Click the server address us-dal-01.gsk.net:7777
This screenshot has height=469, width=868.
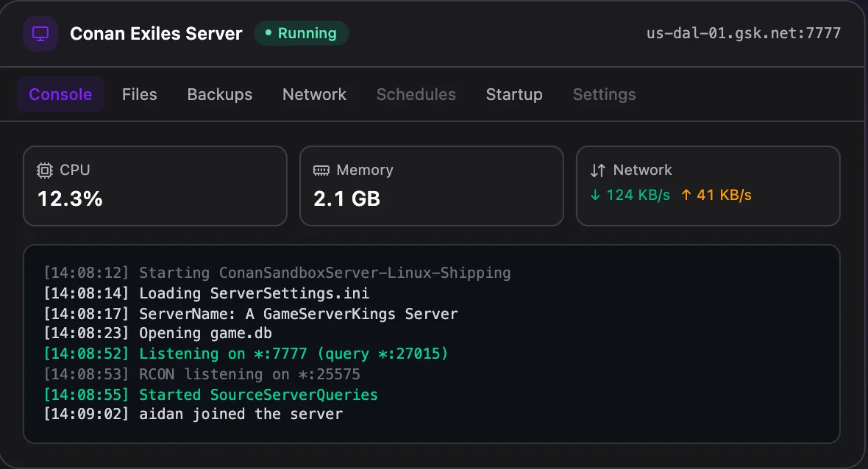coord(744,33)
